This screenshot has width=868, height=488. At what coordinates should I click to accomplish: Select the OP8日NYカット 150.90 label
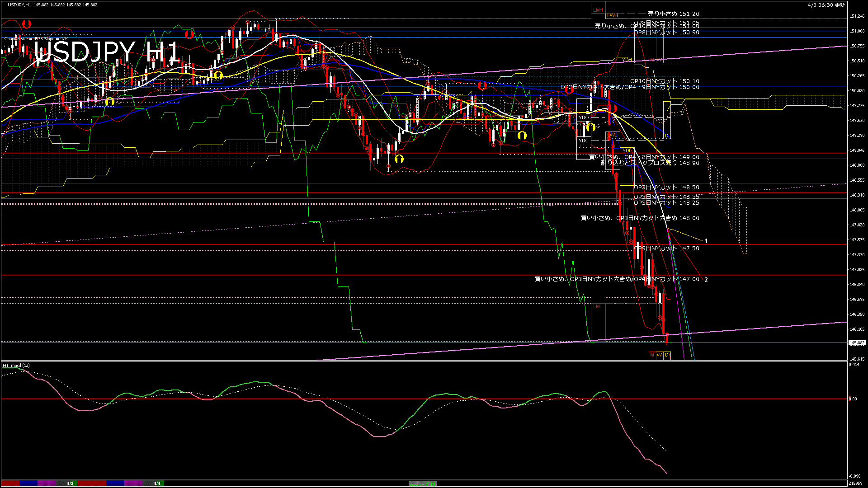[x=666, y=33]
